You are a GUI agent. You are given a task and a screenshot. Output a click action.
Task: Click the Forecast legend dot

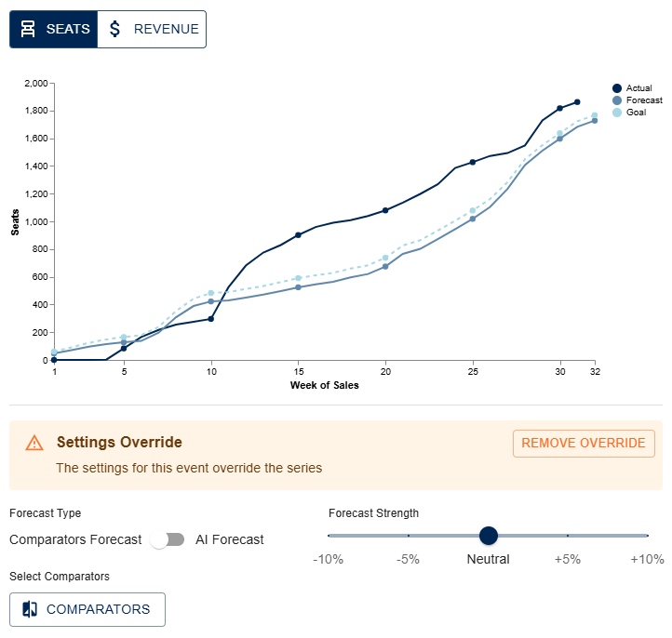click(616, 100)
